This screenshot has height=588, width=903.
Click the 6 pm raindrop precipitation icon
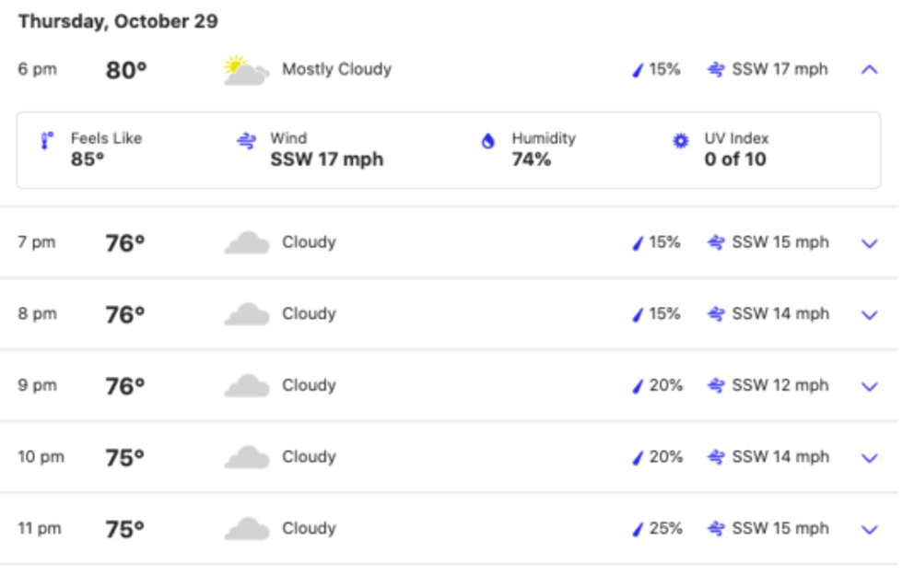[637, 70]
